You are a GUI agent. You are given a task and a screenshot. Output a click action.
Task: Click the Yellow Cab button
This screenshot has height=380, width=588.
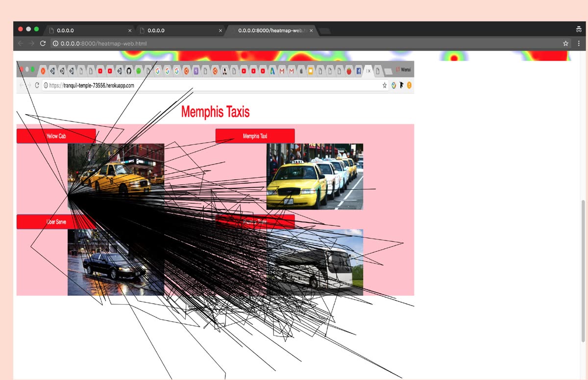(x=56, y=136)
